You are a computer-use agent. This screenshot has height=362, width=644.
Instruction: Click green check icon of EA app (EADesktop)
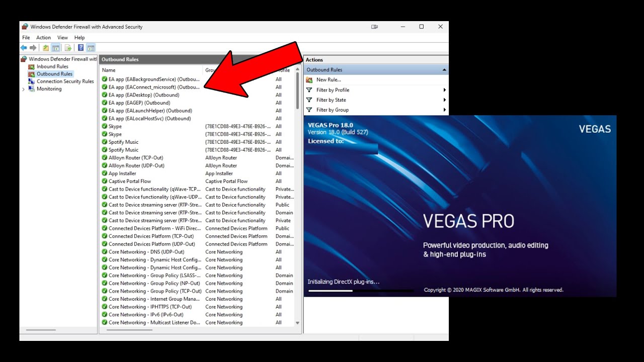coord(105,95)
